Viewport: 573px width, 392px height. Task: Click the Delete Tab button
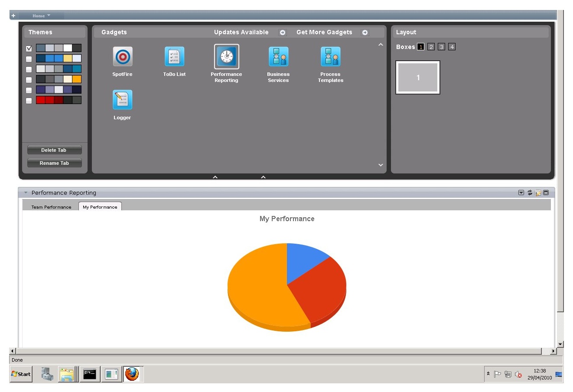pos(54,150)
